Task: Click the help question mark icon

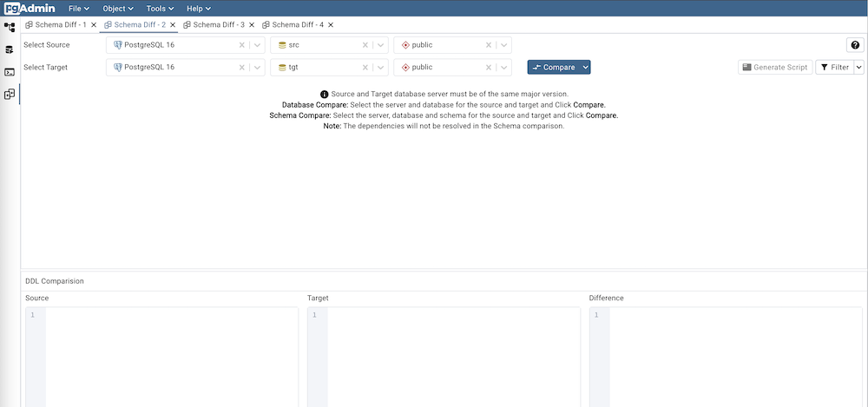Action: [854, 45]
